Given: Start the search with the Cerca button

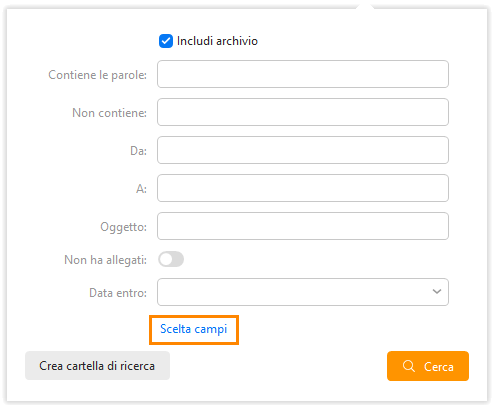Looking at the screenshot, I should click(x=428, y=366).
